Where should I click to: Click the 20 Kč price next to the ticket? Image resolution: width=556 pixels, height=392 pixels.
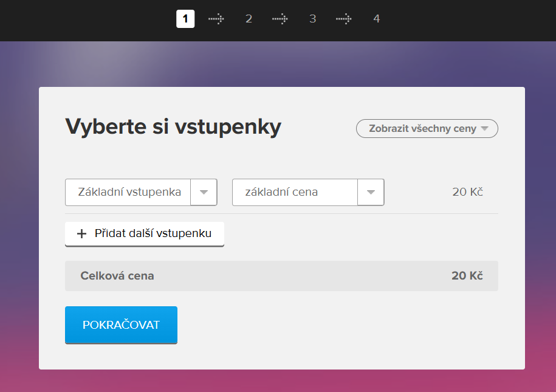point(468,192)
